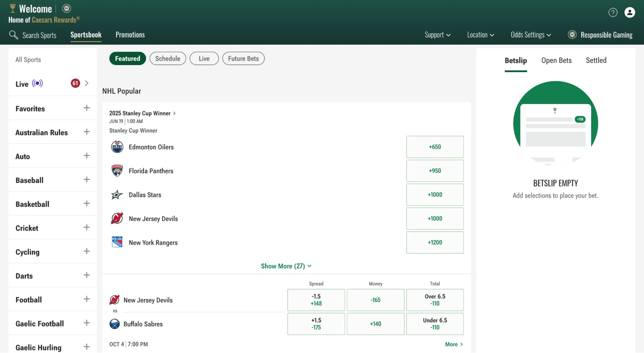Click the search magnifier icon

[14, 35]
